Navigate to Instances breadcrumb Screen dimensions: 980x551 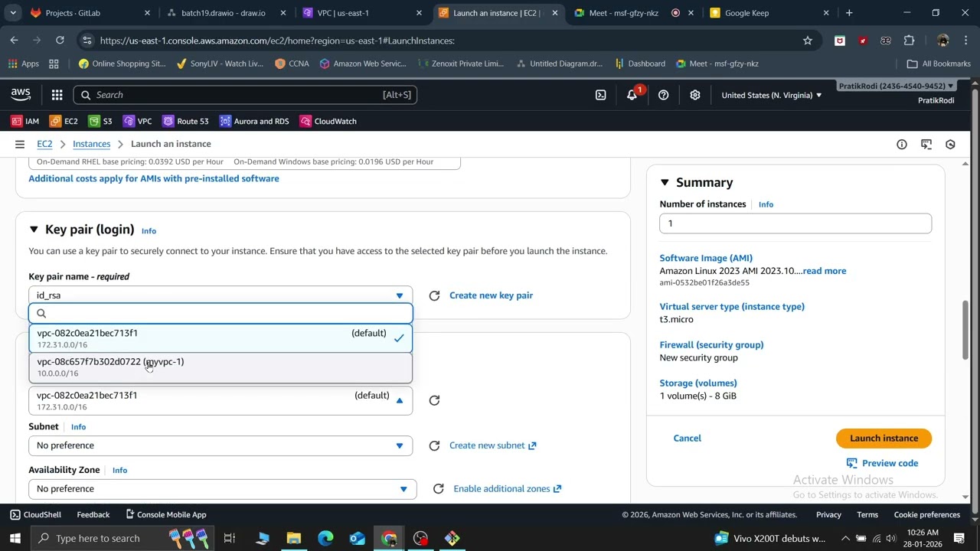click(91, 144)
